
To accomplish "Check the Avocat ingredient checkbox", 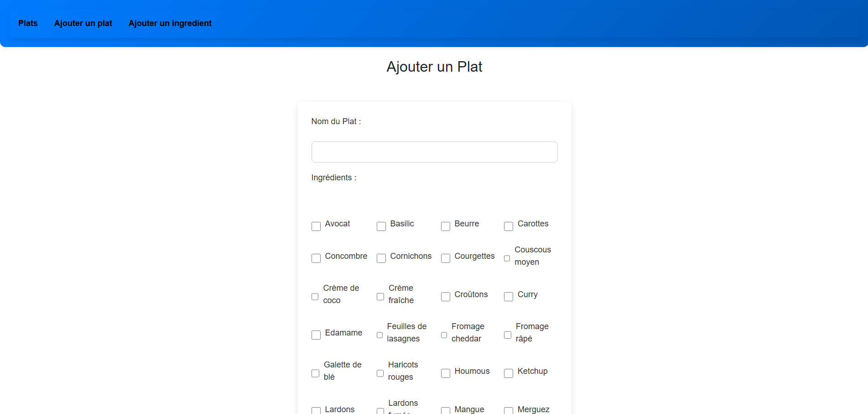I will tap(316, 226).
